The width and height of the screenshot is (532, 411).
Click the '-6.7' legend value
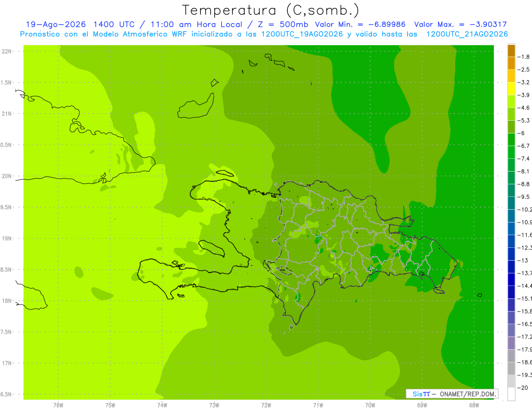pyautogui.click(x=524, y=146)
